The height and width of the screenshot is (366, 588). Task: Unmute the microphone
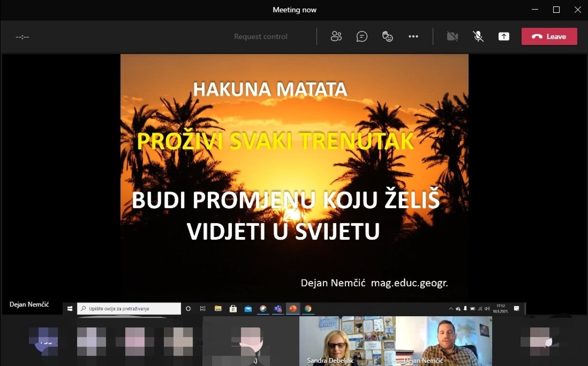point(478,36)
